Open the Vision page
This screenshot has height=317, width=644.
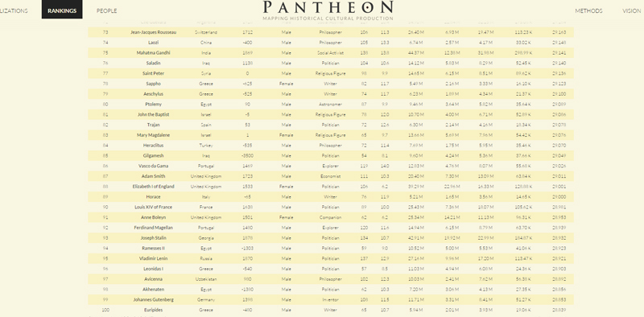coord(631,10)
